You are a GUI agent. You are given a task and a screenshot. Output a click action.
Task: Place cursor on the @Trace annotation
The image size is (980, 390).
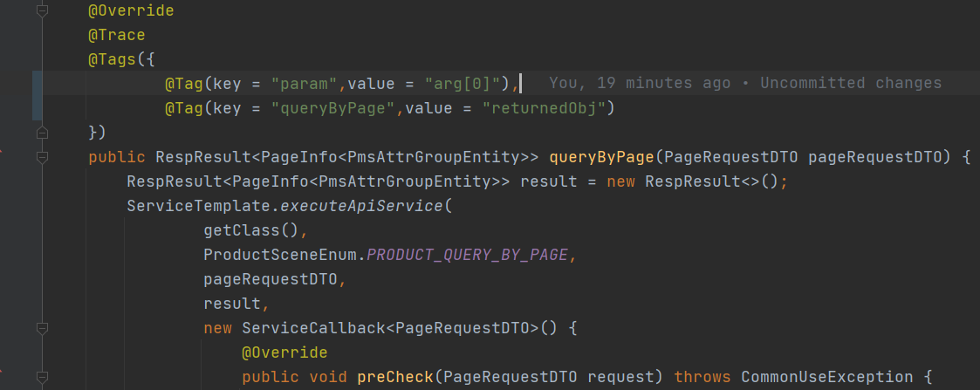(x=116, y=36)
